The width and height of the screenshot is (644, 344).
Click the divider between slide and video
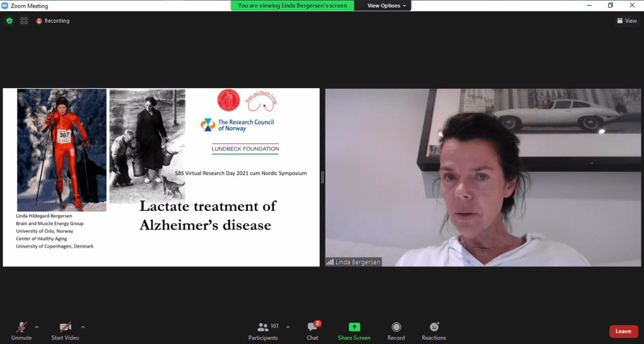coord(322,178)
